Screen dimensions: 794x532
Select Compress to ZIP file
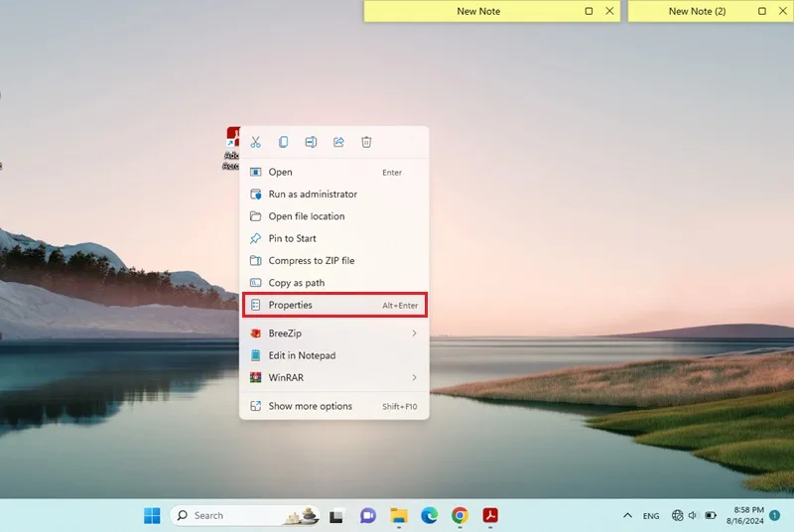point(334,261)
